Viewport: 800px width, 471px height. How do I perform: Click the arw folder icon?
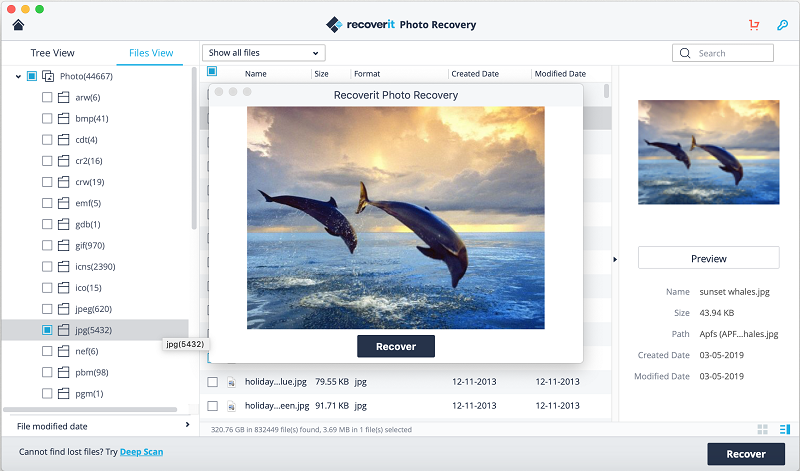(x=63, y=97)
